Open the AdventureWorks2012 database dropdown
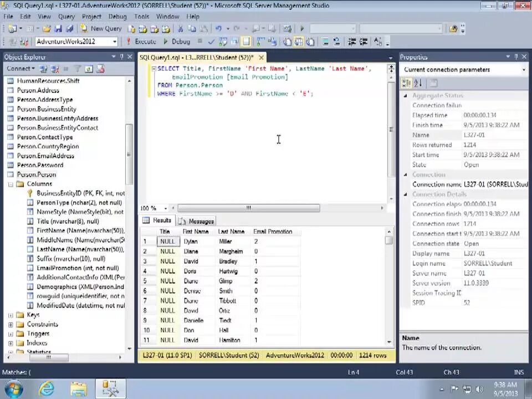Image resolution: width=532 pixels, height=399 pixels. (115, 42)
